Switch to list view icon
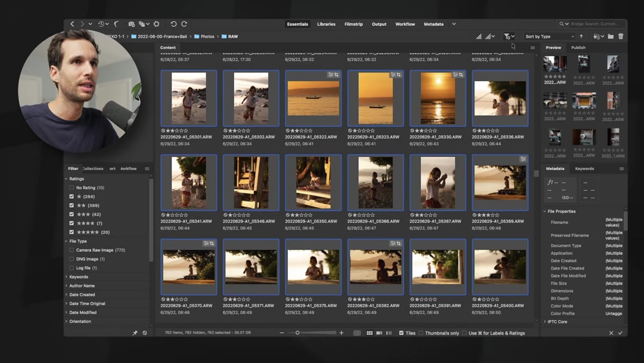 point(389,333)
